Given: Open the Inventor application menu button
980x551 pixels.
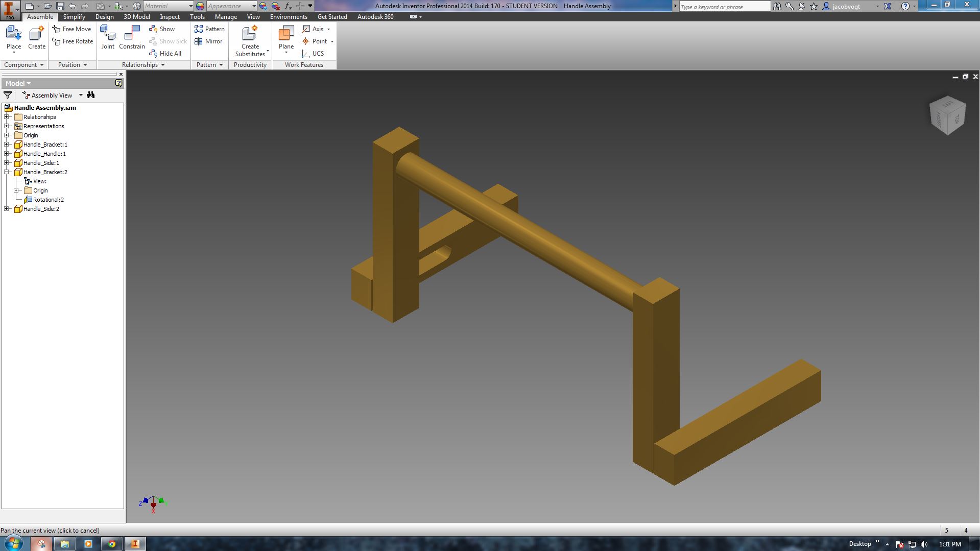Looking at the screenshot, I should click(9, 9).
